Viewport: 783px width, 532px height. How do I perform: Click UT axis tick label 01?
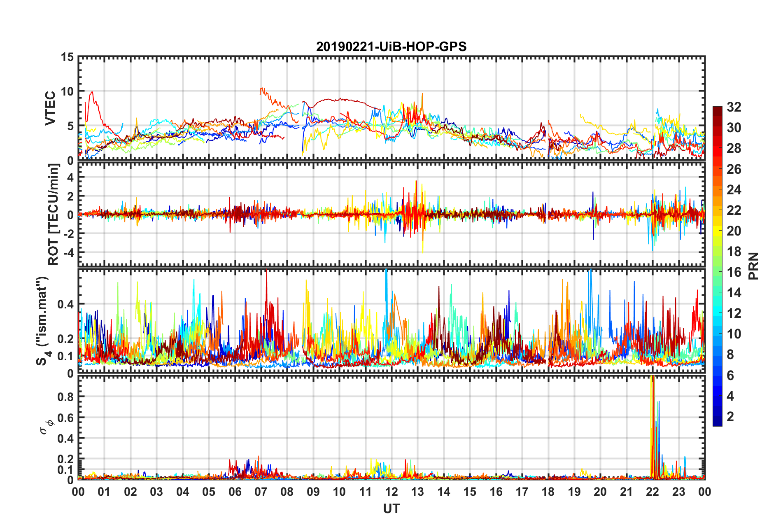(104, 492)
